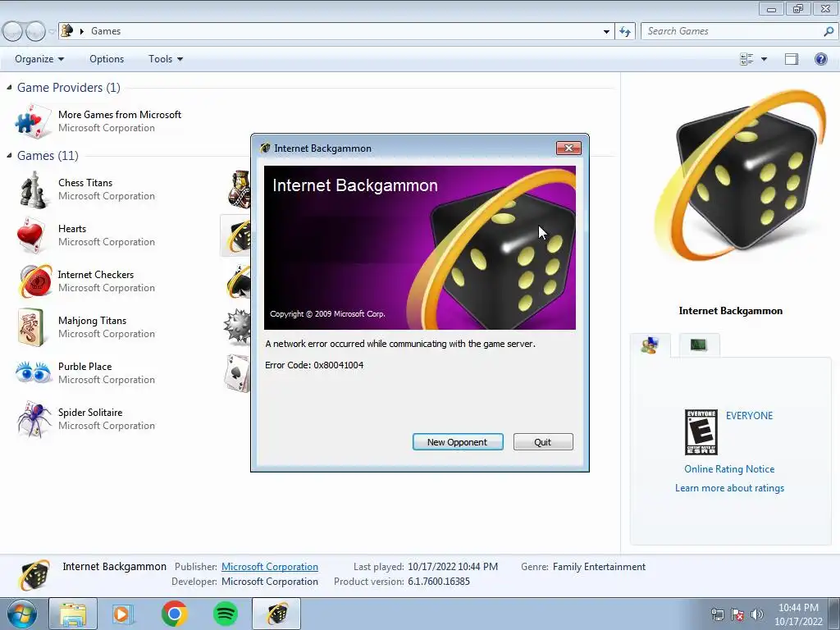Click the Internet Backgammon taskbar button
Screen dimensions: 840x630
point(276,614)
